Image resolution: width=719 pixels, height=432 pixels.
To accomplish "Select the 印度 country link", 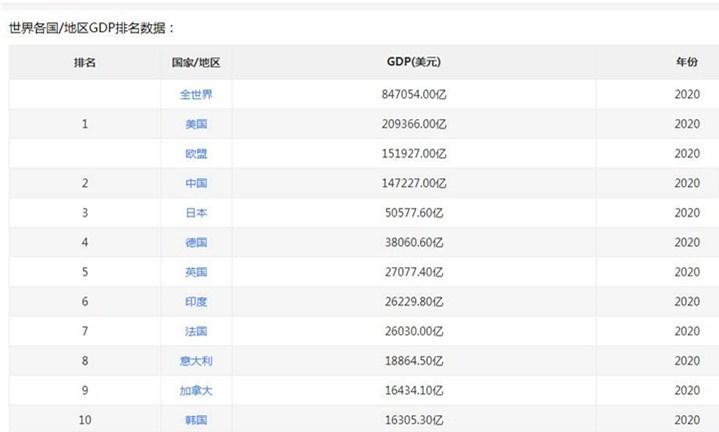I will [x=196, y=301].
